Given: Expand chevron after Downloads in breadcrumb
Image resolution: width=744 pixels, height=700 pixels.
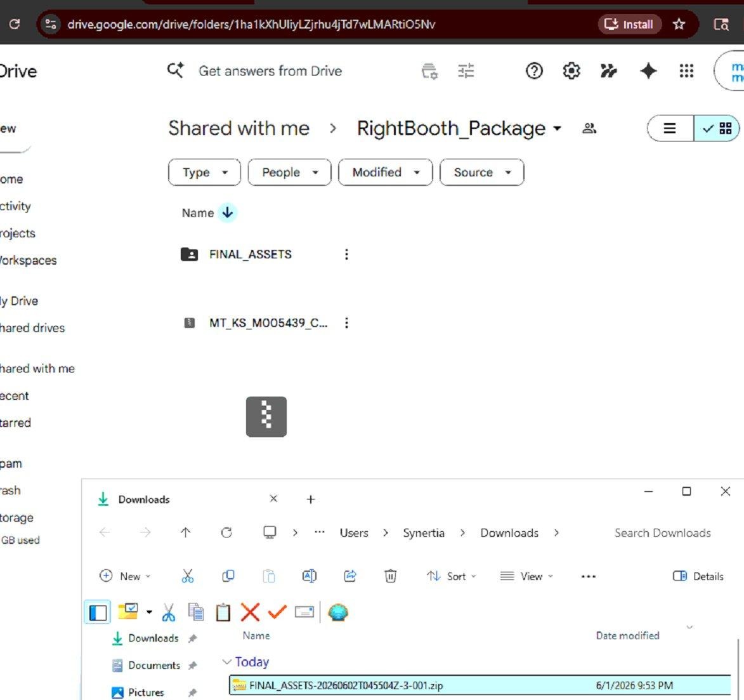Looking at the screenshot, I should click(x=556, y=533).
